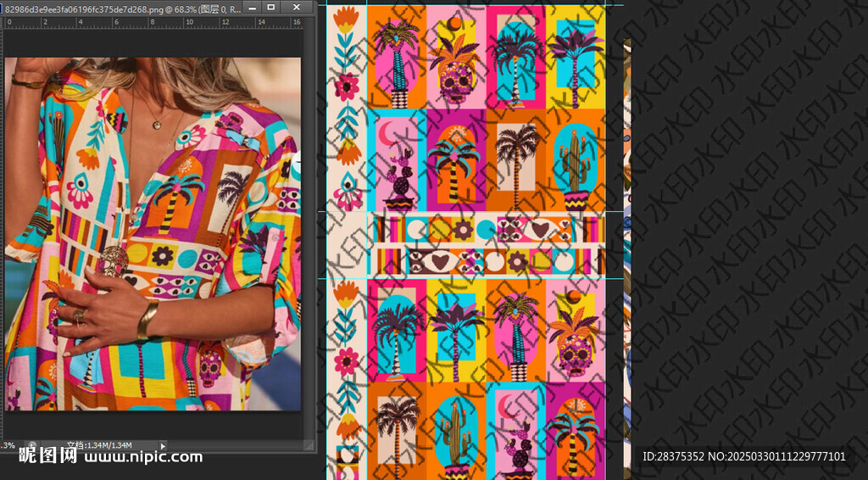Screen dimensions: 868x480
Task: Maximize the PNG document window
Action: [270, 7]
